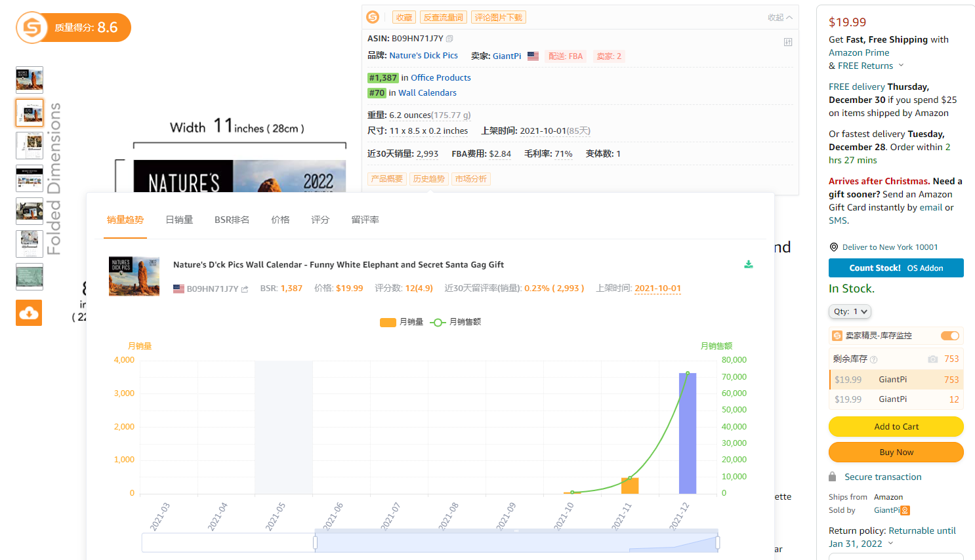Screen dimensions: 975x560
Task: Expand the return policy chevron
Action: 890,544
